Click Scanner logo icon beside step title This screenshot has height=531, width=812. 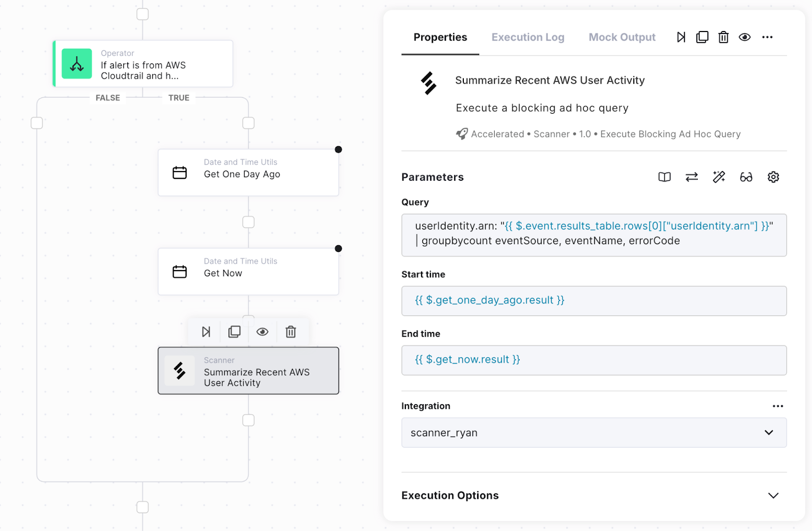[428, 83]
